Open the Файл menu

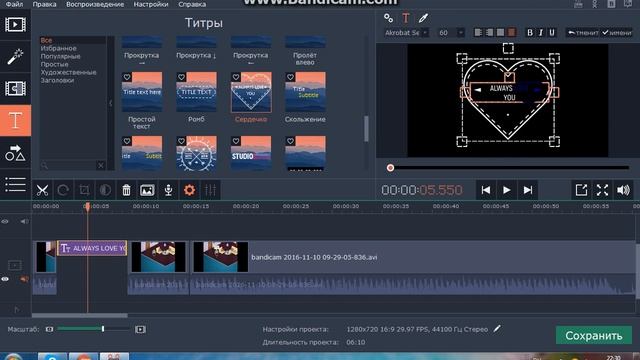(14, 4)
